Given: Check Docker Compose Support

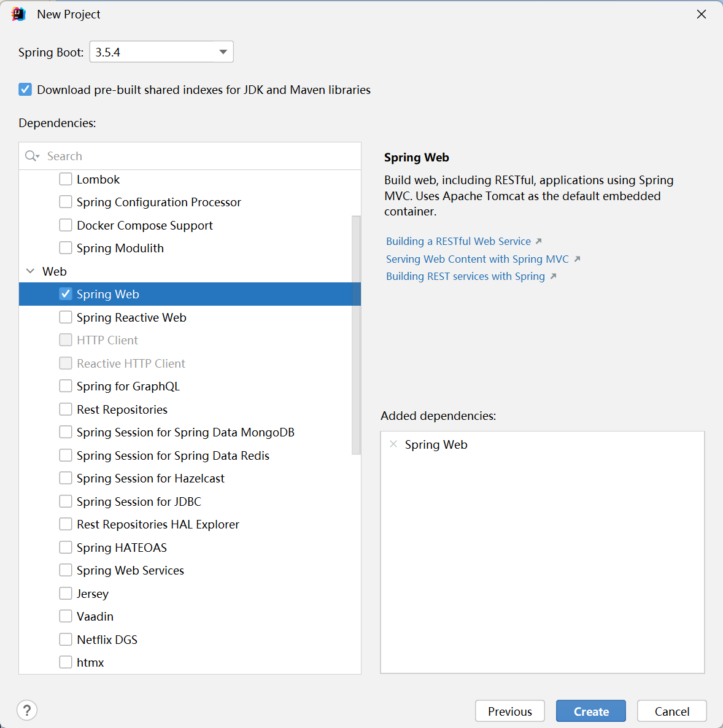Looking at the screenshot, I should (66, 225).
